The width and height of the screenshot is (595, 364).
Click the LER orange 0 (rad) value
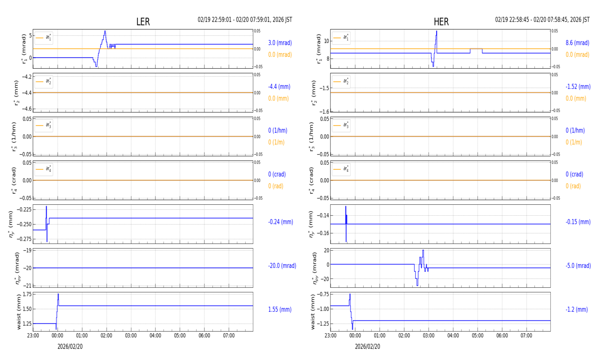tap(276, 186)
